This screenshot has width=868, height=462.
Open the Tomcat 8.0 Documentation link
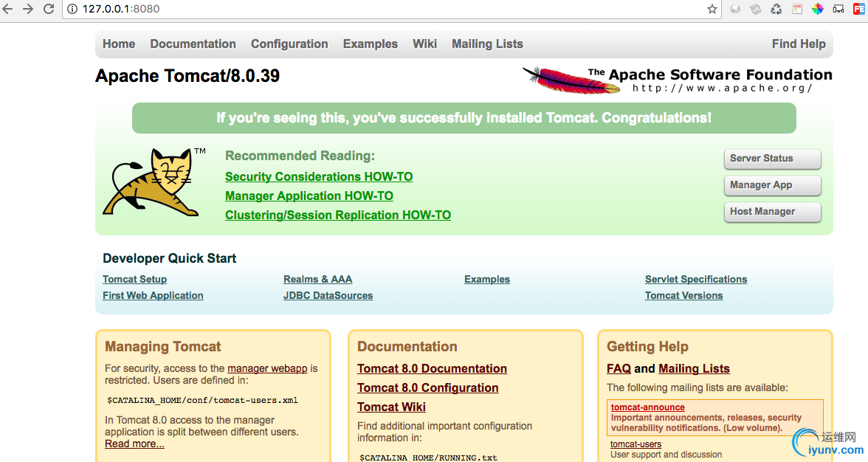click(x=432, y=368)
